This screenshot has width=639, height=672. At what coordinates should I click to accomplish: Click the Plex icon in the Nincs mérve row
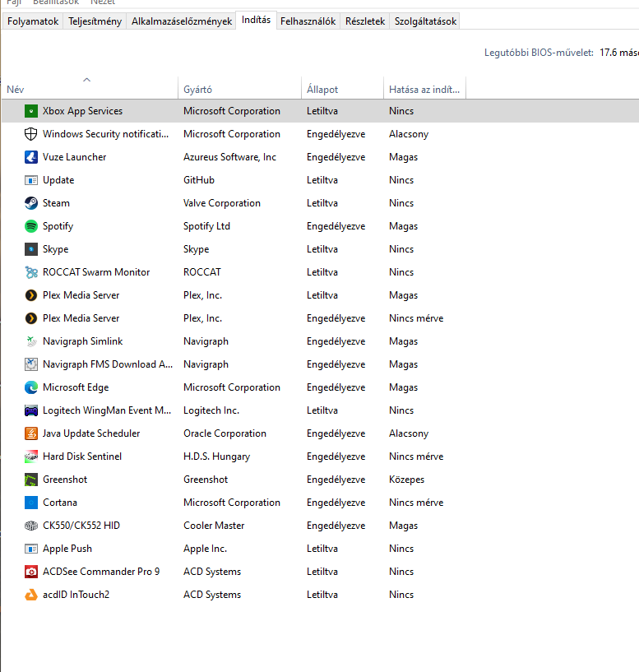(x=31, y=318)
